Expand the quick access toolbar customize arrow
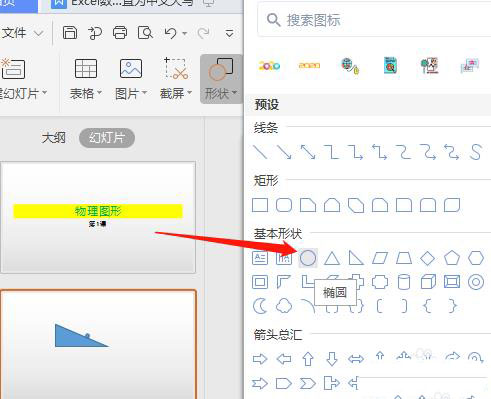Screen dimensions: 491x399 point(229,33)
